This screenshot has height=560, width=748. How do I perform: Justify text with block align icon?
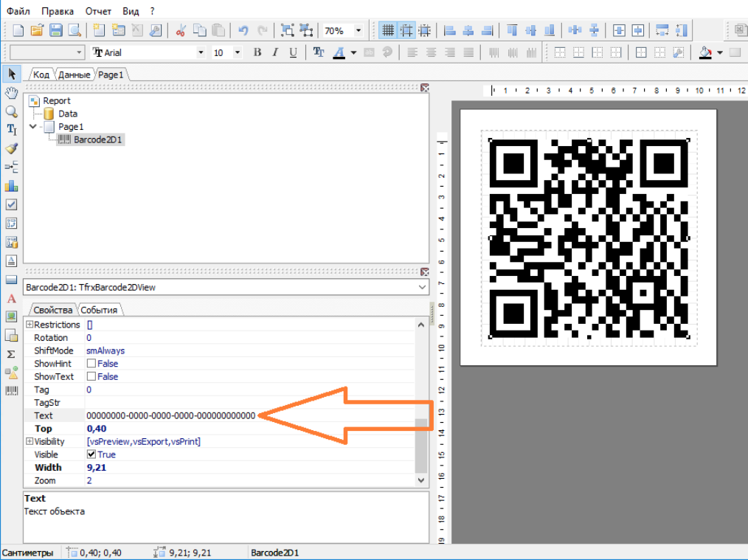[468, 52]
